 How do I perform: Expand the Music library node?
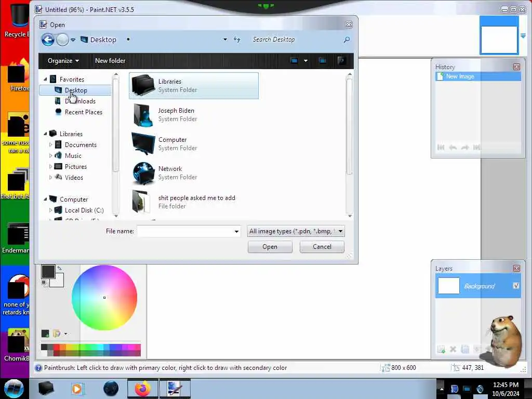[x=50, y=155]
